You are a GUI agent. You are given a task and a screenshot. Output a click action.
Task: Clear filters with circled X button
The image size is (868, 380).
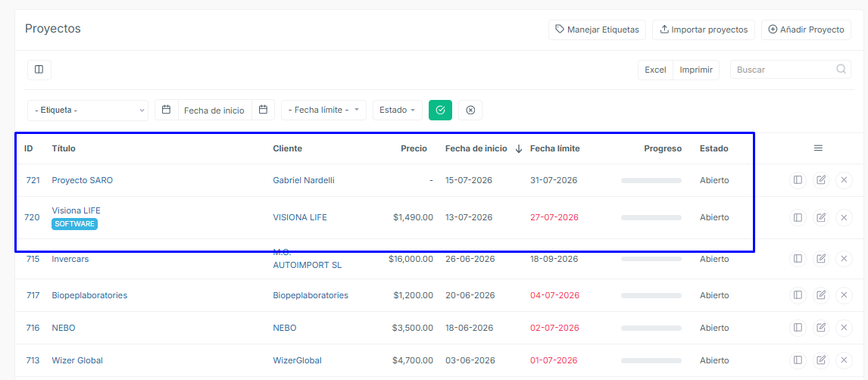point(470,110)
